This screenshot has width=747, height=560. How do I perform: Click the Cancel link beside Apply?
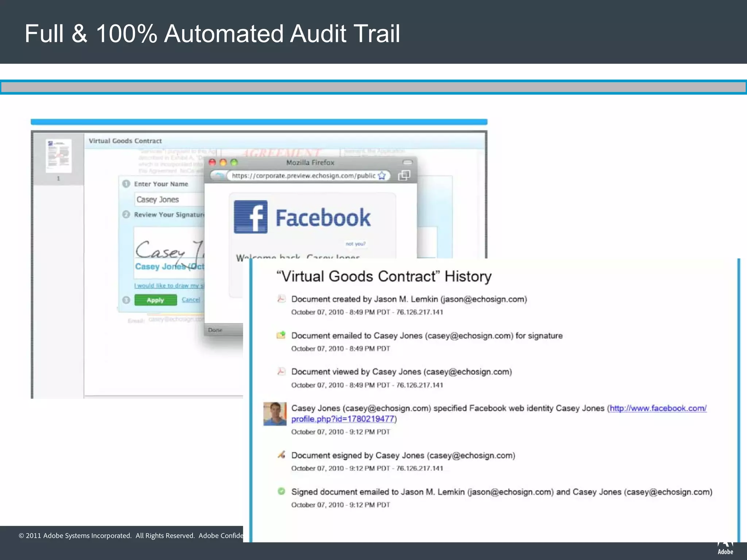tap(191, 300)
